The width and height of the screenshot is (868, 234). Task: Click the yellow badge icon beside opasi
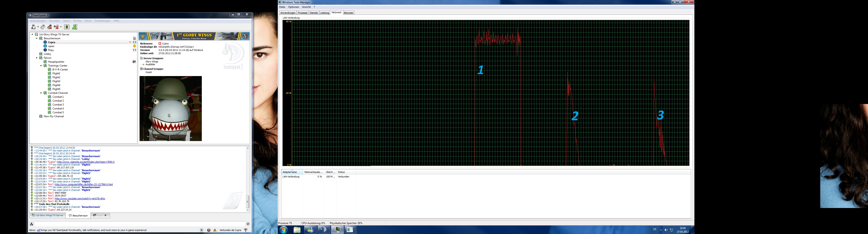coord(135,46)
